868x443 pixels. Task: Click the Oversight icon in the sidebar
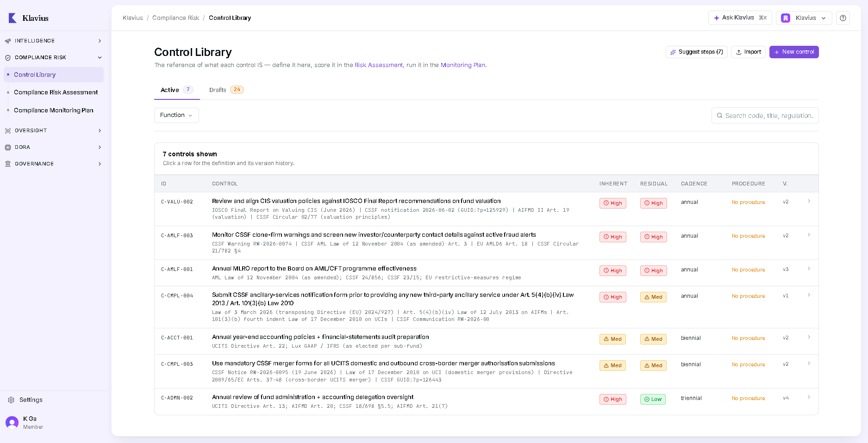pos(8,131)
